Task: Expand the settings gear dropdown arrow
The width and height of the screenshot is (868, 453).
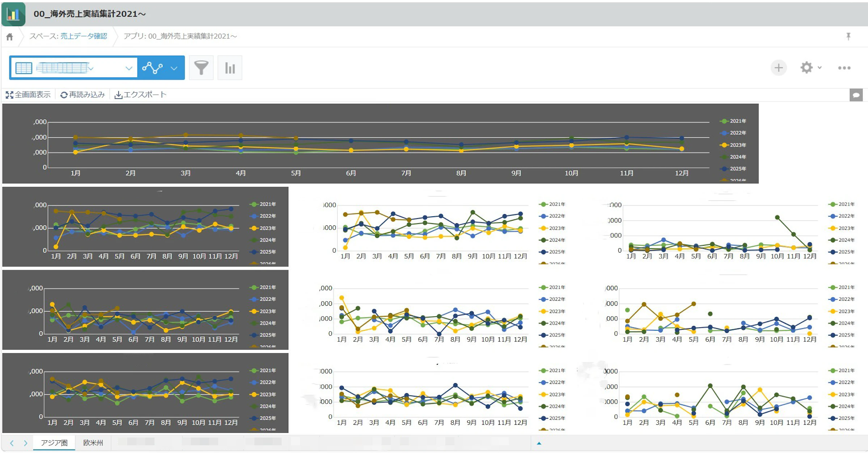Action: tap(820, 68)
